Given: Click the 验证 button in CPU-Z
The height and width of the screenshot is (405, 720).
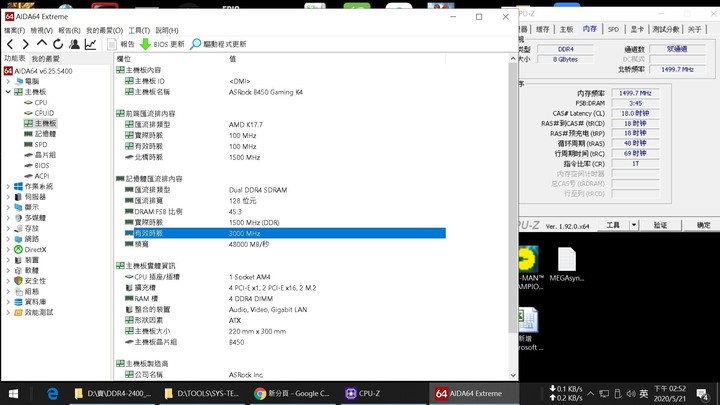Looking at the screenshot, I should pyautogui.click(x=660, y=225).
